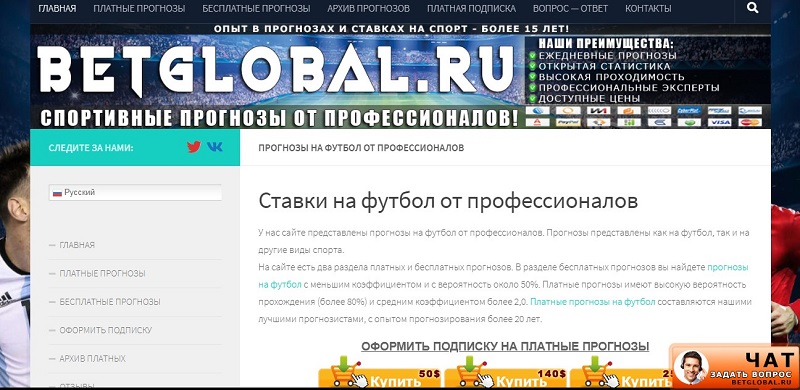Select ВОПРОС — ОТВЕТ menu item
Screen dimensions: 800x390
pyautogui.click(x=570, y=9)
